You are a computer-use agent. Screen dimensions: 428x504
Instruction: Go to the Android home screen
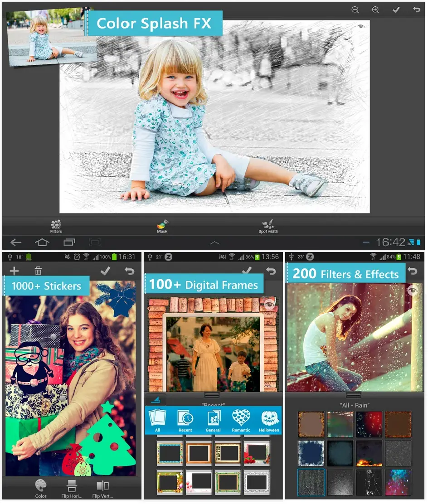pyautogui.click(x=42, y=242)
